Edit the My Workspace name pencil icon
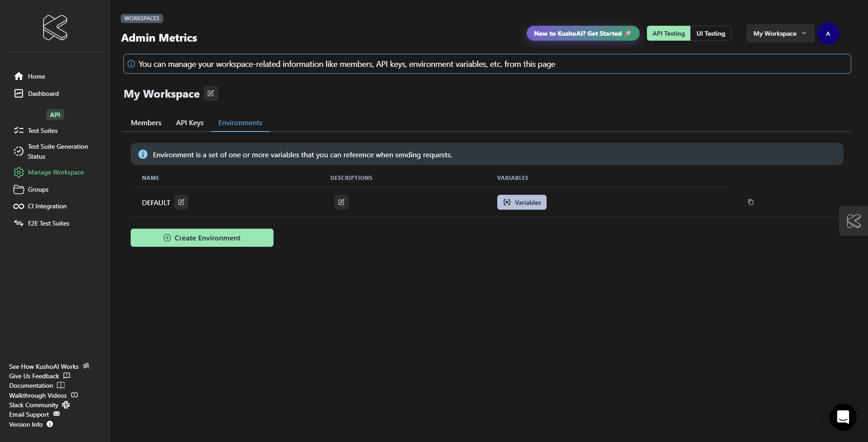The width and height of the screenshot is (868, 442). (x=211, y=94)
